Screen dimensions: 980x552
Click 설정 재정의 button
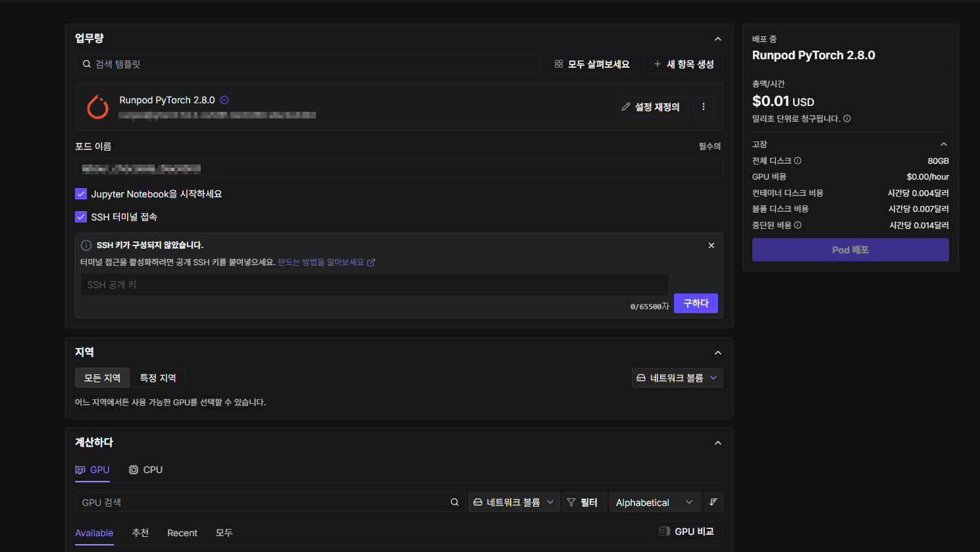pos(653,107)
